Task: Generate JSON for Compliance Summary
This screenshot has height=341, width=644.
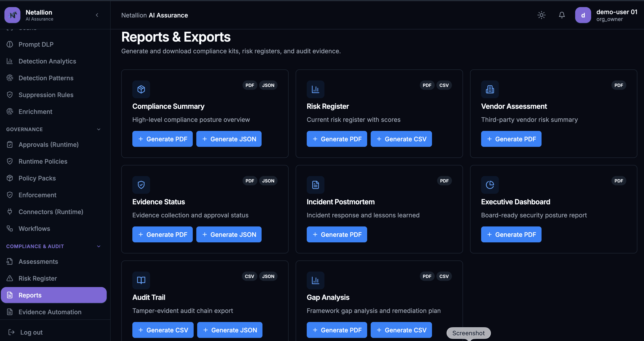Action: [229, 139]
